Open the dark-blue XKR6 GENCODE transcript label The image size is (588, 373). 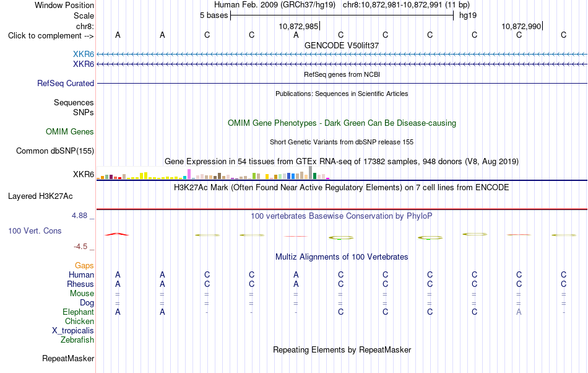coord(84,64)
